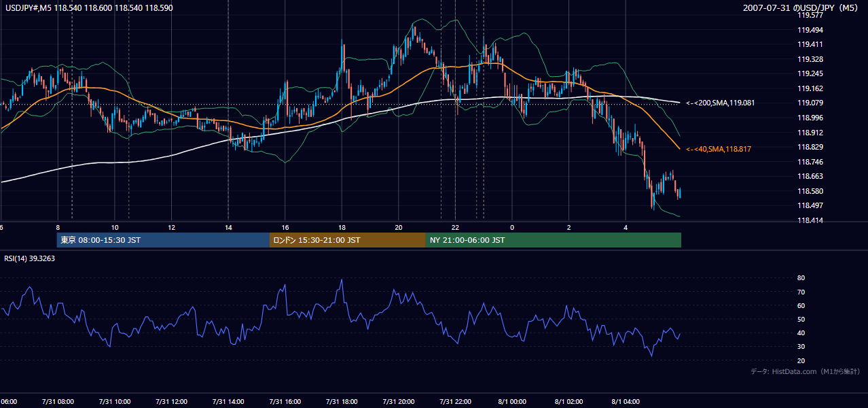Click price axis label 118.829
Viewport: 868px width, 408px height.
(x=811, y=147)
